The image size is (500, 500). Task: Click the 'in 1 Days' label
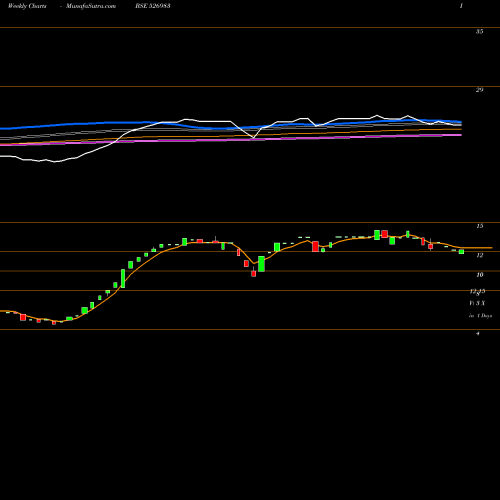coord(480,315)
